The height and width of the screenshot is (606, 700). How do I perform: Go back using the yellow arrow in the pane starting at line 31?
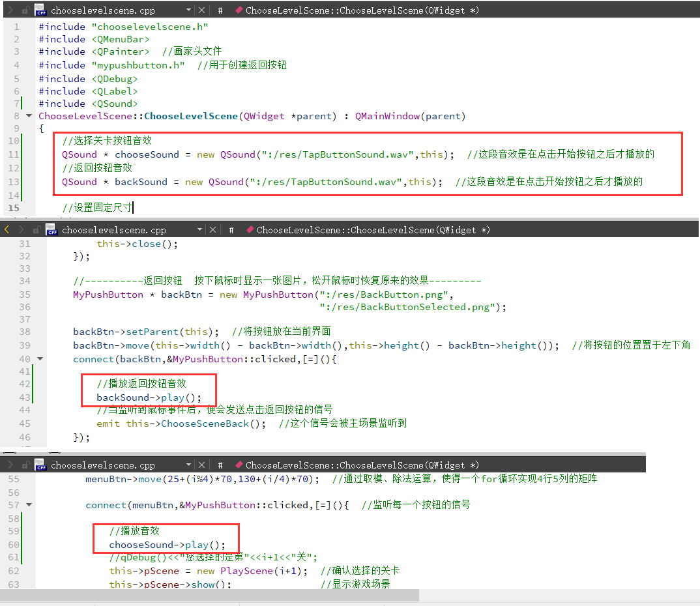pyautogui.click(x=7, y=229)
